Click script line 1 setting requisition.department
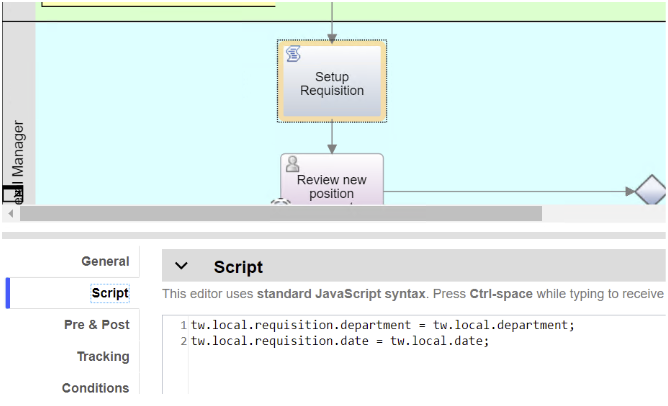Viewport: 668px width, 406px height. (383, 325)
